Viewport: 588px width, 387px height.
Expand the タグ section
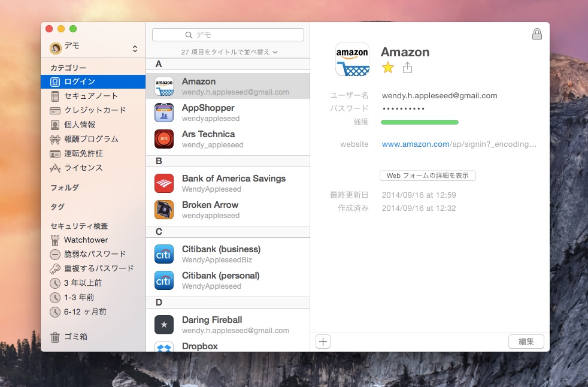point(57,207)
